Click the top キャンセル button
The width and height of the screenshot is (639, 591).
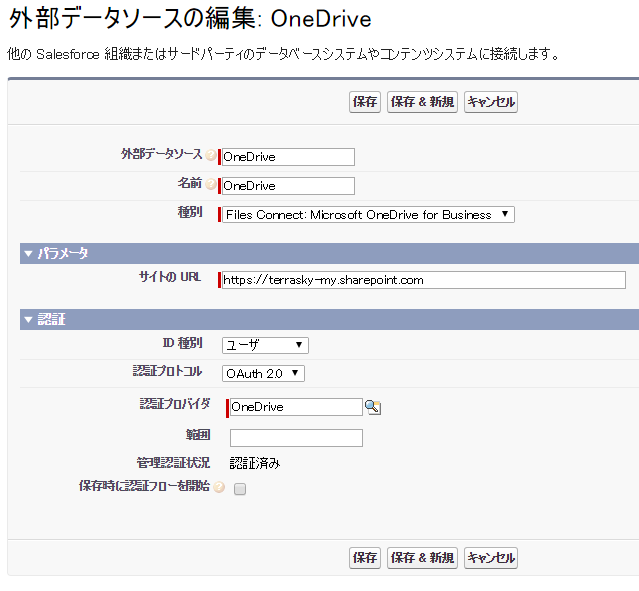point(491,102)
